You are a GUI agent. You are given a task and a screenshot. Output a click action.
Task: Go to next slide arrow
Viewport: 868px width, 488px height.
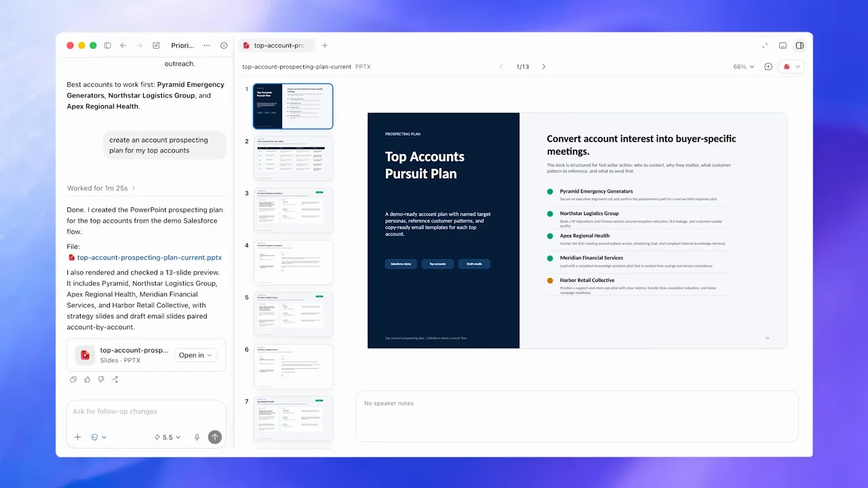coord(543,67)
